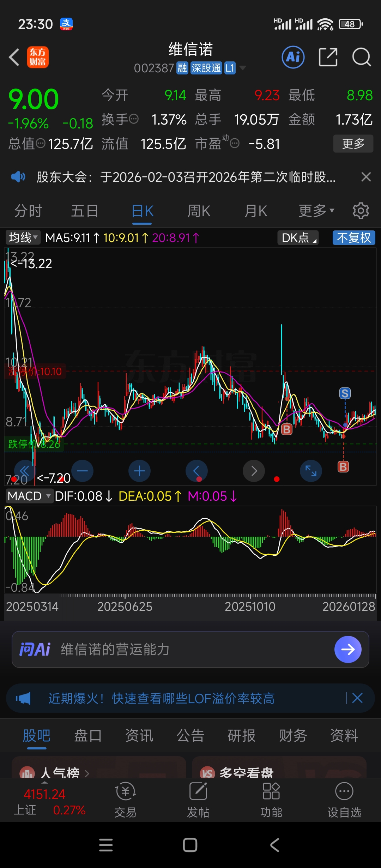Viewport: 381px width, 868px height.
Task: Tap the 融 margin badge
Action: pyautogui.click(x=182, y=68)
